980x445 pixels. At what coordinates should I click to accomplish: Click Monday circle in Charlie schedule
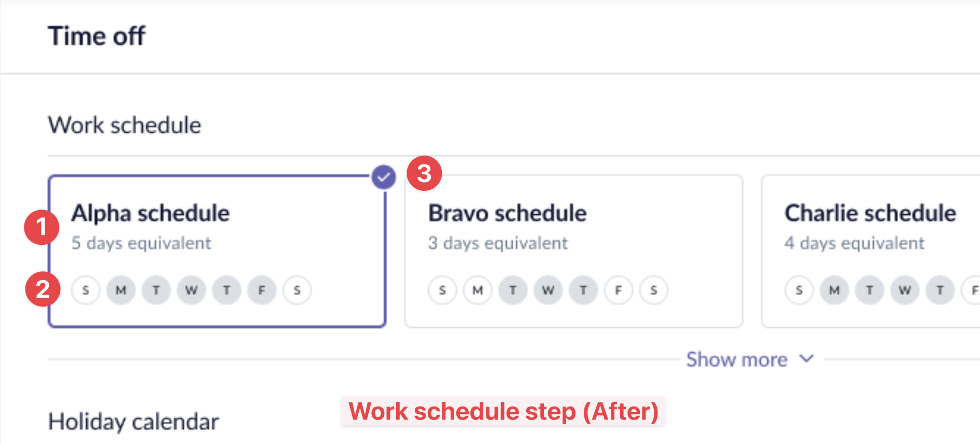pyautogui.click(x=834, y=290)
